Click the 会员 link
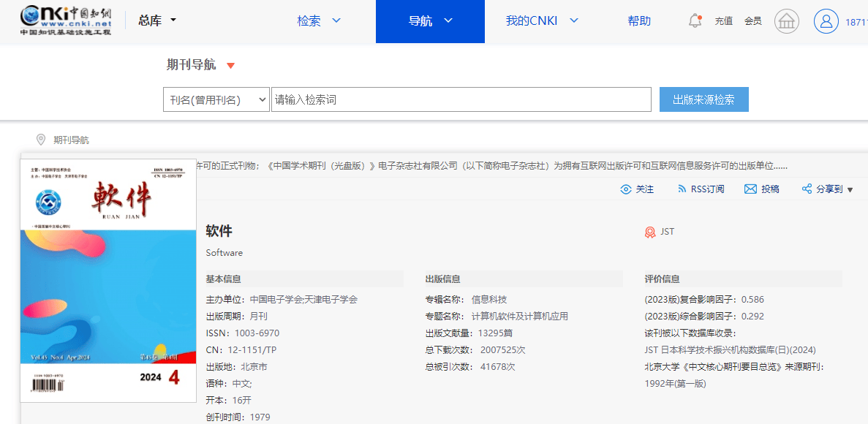 point(753,22)
